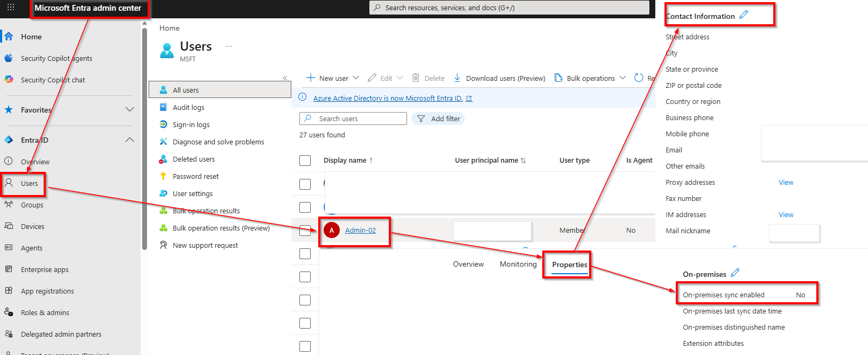Open Security Copilot chat icon
This screenshot has height=355, width=868.
pyautogui.click(x=9, y=80)
